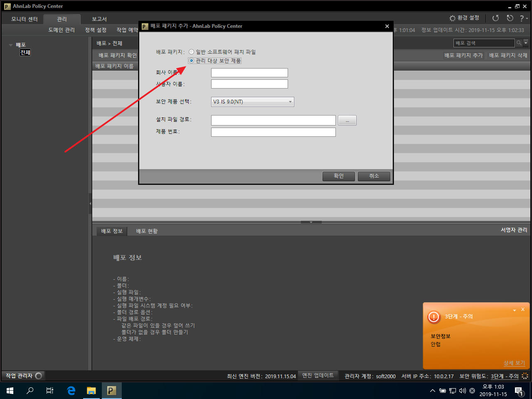This screenshot has height=399, width=532.
Task: Cancel dialog with 취소 button
Action: pos(374,176)
